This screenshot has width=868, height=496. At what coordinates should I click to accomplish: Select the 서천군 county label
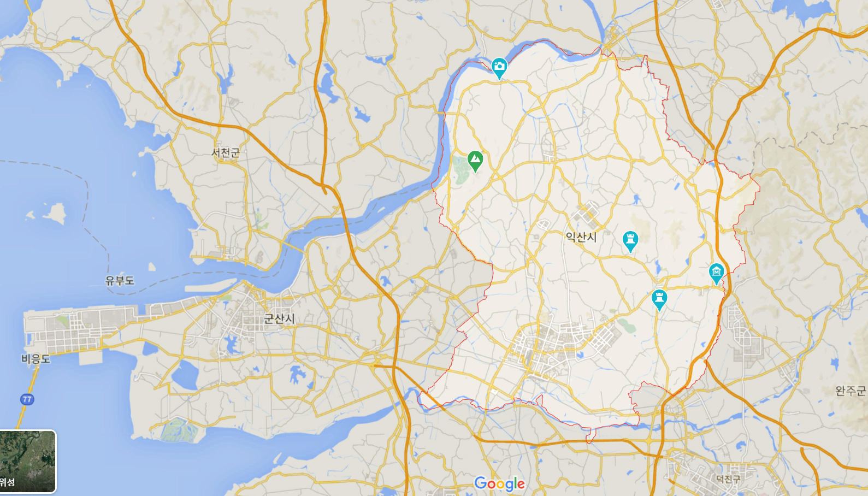tap(226, 153)
